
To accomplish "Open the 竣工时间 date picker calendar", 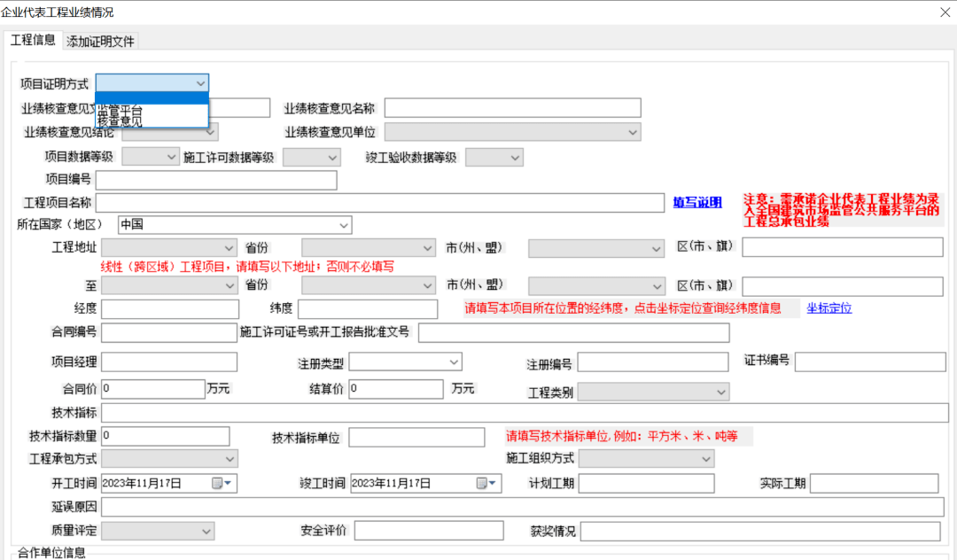I will [x=483, y=483].
